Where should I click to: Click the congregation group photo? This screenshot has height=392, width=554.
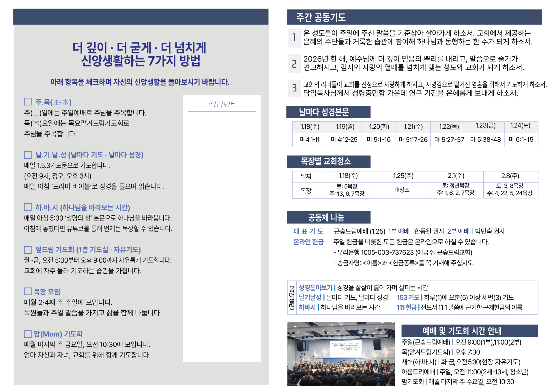point(341,354)
